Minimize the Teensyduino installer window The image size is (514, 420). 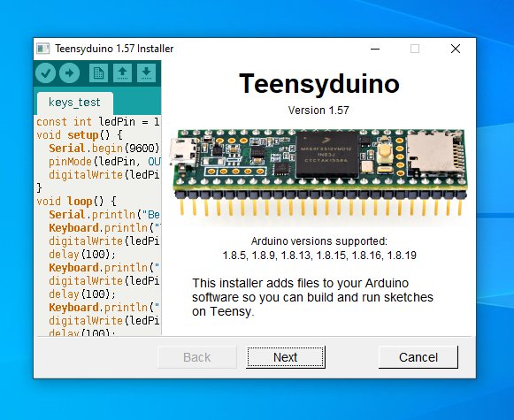[x=375, y=49]
